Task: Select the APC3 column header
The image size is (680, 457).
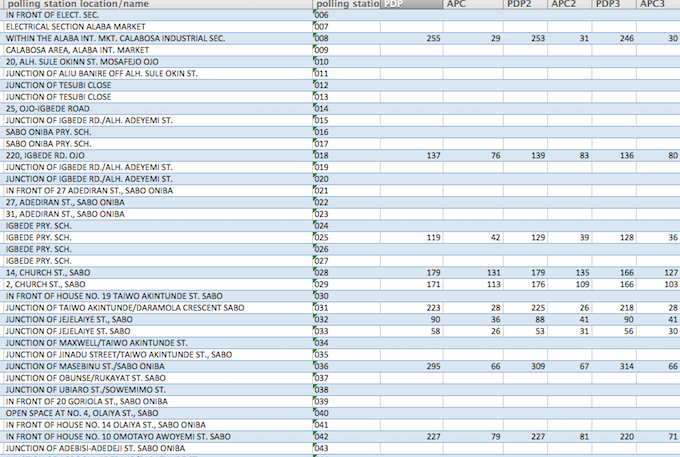Action: pos(658,4)
